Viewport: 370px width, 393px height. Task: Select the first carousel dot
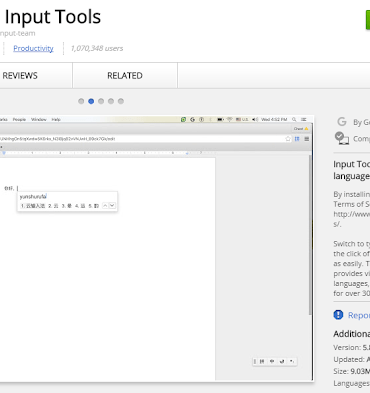point(81,101)
